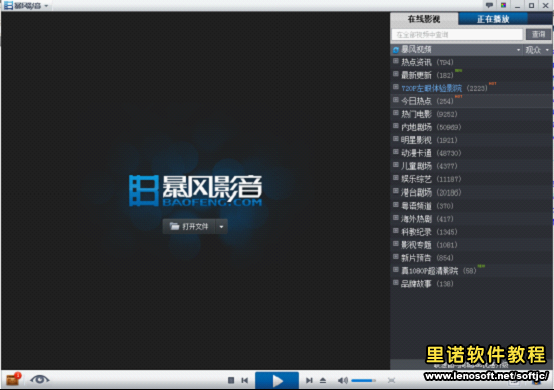Click the video search input field

(457, 34)
